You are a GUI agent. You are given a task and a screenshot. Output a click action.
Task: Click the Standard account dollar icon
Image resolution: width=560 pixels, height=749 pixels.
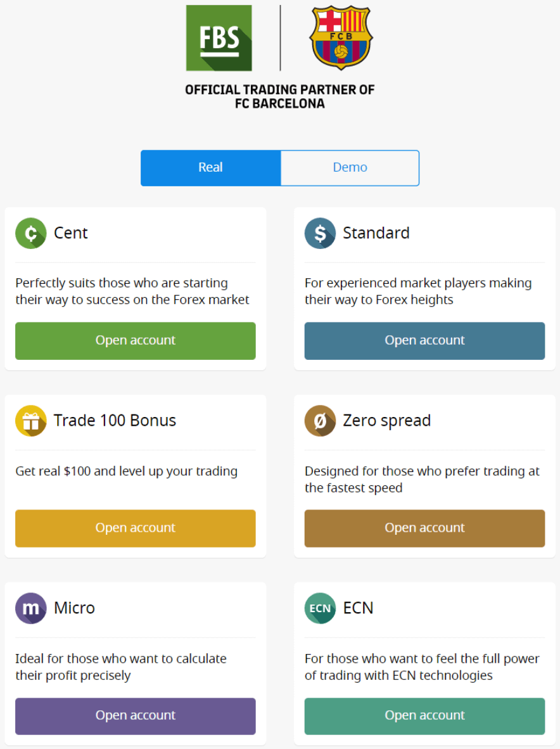(320, 233)
